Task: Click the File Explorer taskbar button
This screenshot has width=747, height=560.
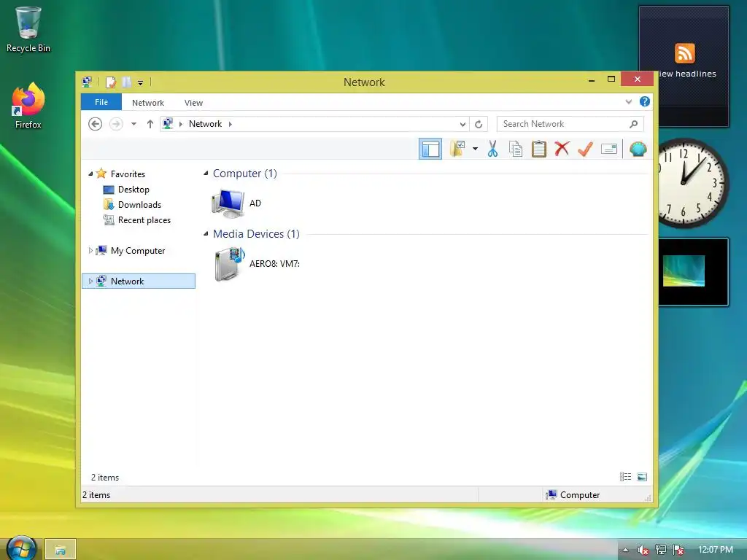Action: [61, 550]
